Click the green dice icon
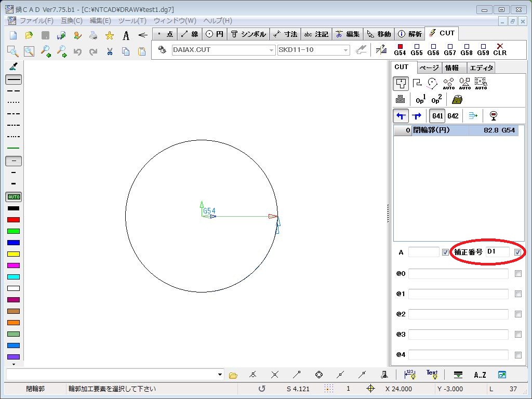 pyautogui.click(x=457, y=99)
